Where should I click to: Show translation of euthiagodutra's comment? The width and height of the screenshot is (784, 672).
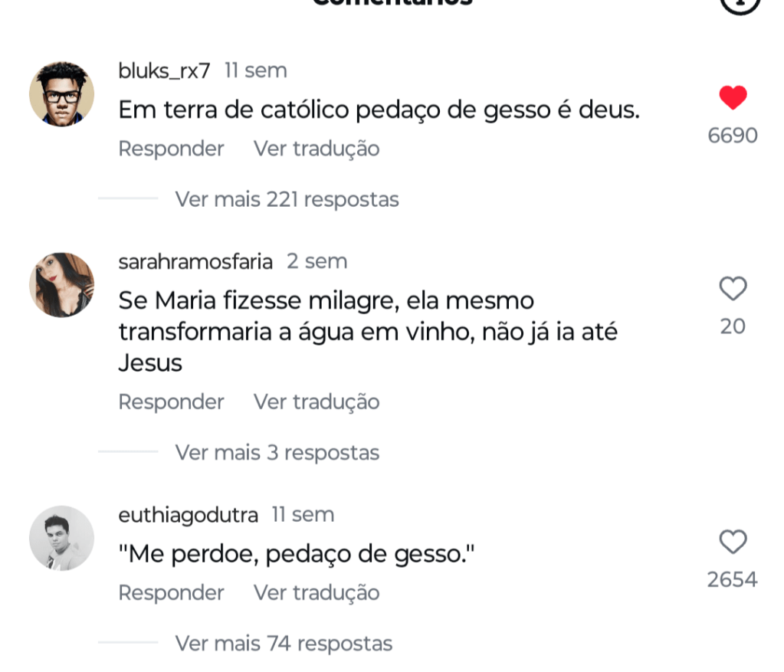click(317, 593)
